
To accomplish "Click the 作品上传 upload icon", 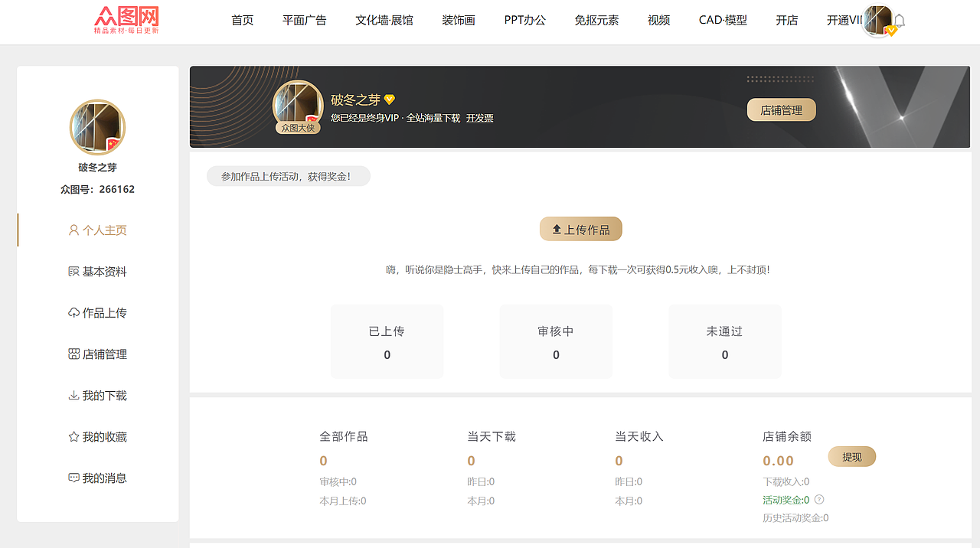I will pyautogui.click(x=73, y=312).
